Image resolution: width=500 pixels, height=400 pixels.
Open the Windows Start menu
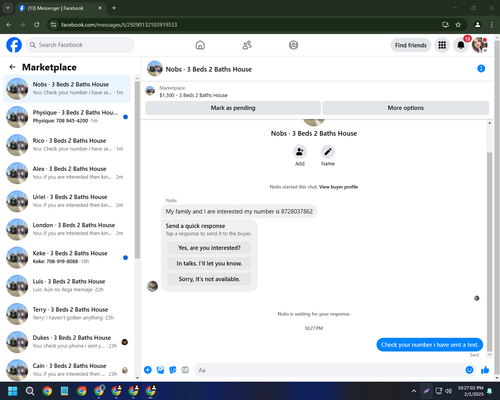13,391
